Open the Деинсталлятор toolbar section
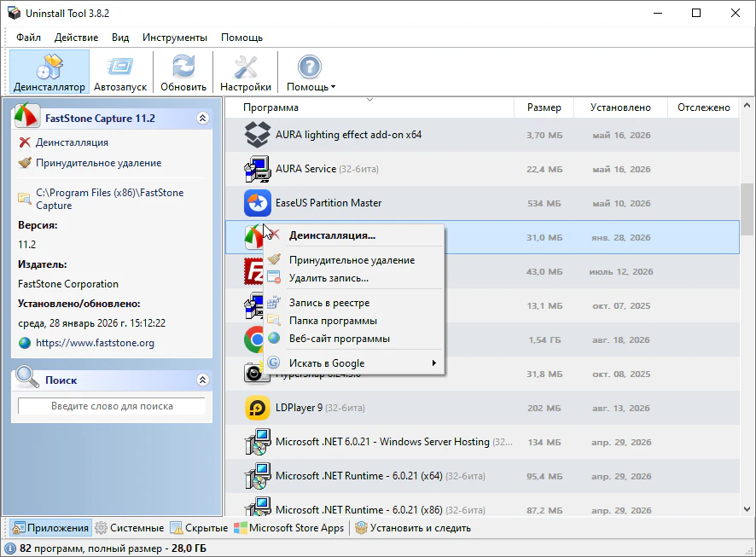756x557 pixels. [x=49, y=72]
